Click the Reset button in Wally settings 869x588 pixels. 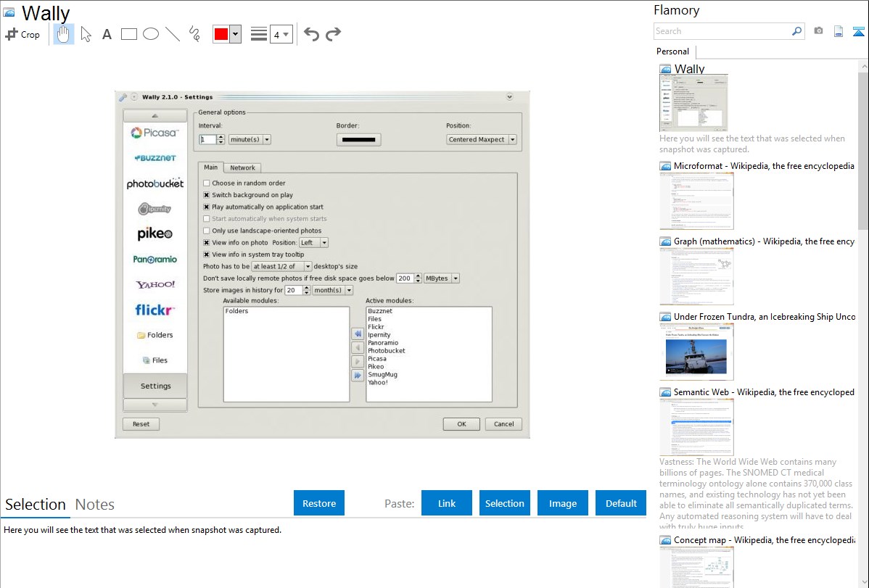tap(141, 424)
